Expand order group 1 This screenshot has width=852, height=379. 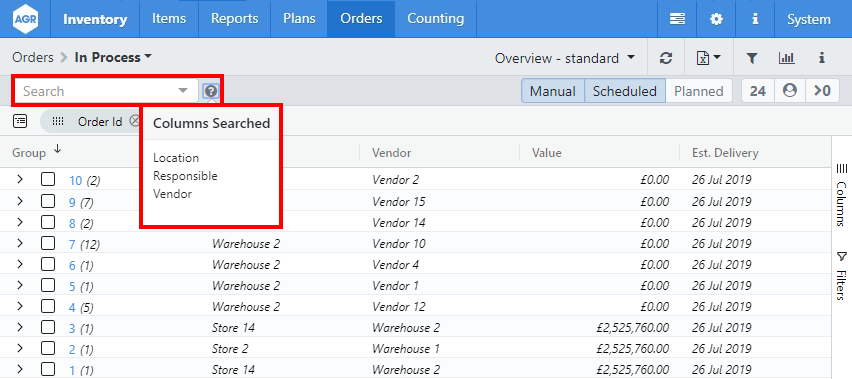click(20, 369)
